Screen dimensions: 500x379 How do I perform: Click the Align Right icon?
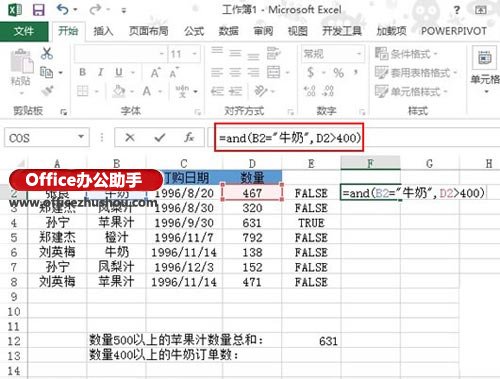pyautogui.click(x=253, y=72)
